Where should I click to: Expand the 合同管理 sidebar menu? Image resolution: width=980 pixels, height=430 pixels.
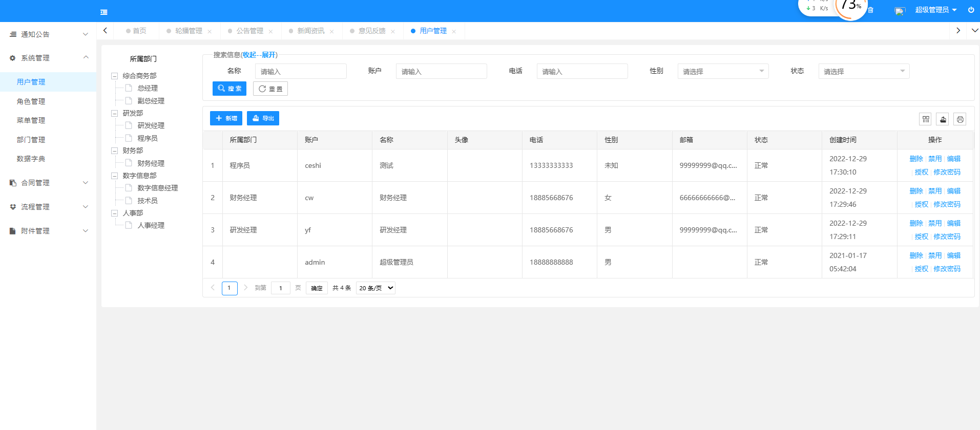click(48, 183)
